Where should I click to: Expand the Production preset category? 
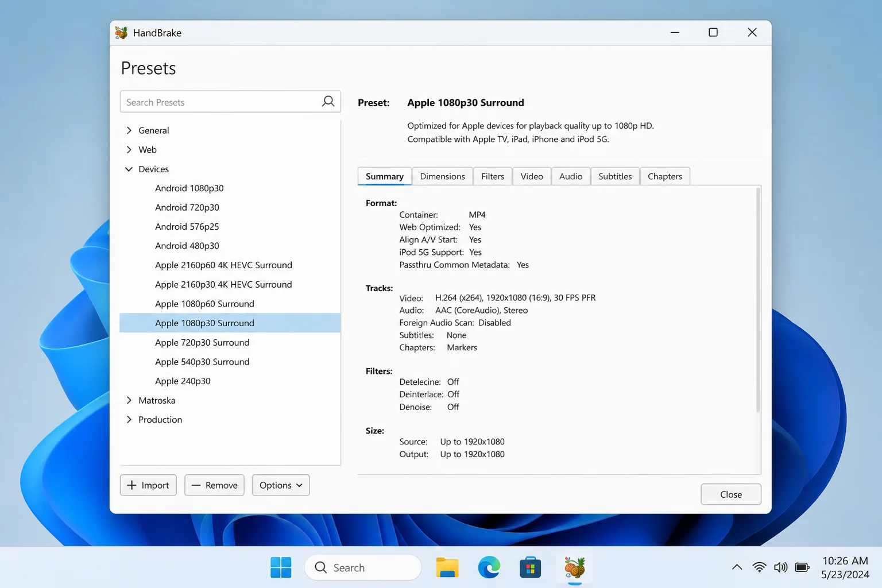tap(129, 420)
